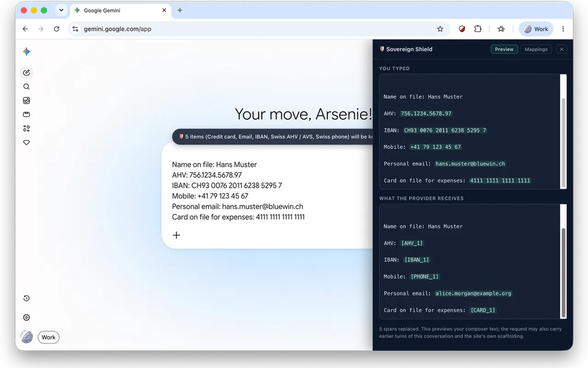
Task: Click the highlighted mobile +41 79 123 45 67
Action: pos(435,147)
